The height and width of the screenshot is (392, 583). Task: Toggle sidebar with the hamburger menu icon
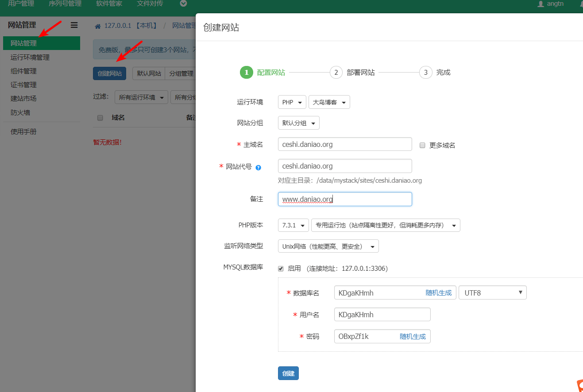(74, 25)
